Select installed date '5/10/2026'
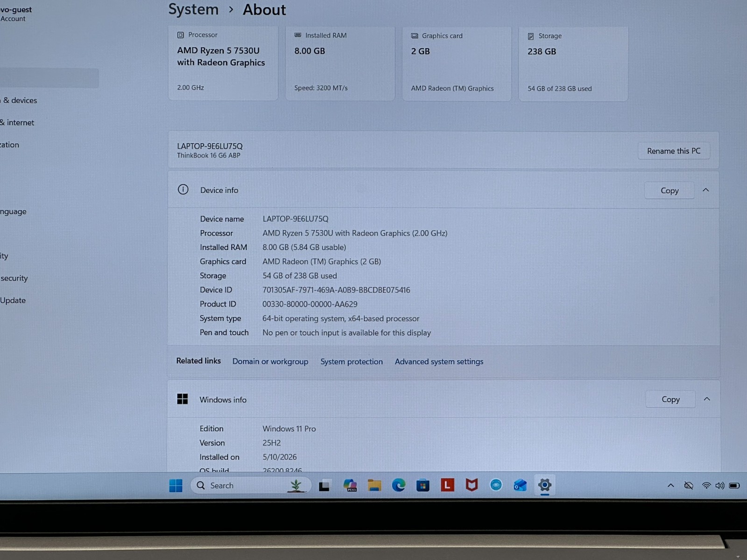747x560 pixels. tap(280, 457)
